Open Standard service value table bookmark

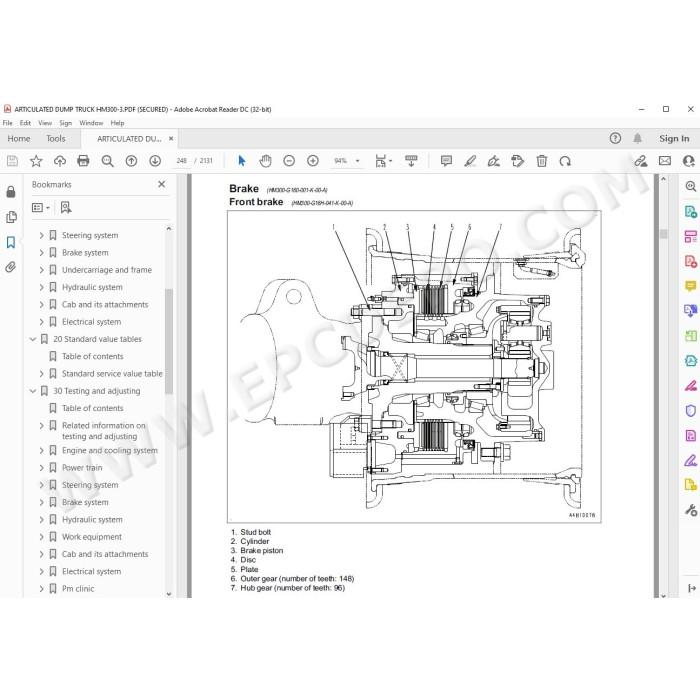112,374
